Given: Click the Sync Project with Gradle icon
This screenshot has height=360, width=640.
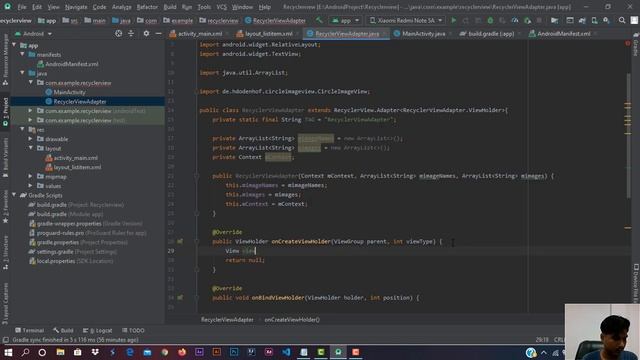Looking at the screenshot, I should [582, 20].
